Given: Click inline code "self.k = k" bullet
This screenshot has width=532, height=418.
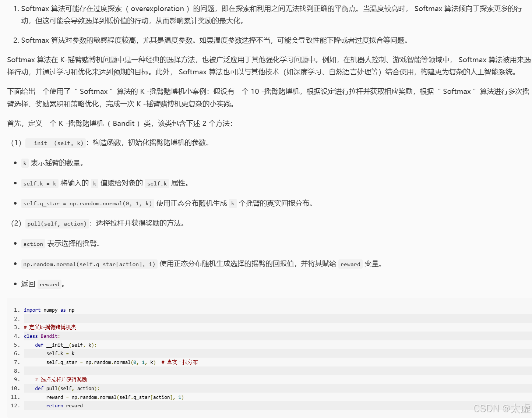Looking at the screenshot, I should tap(40, 183).
